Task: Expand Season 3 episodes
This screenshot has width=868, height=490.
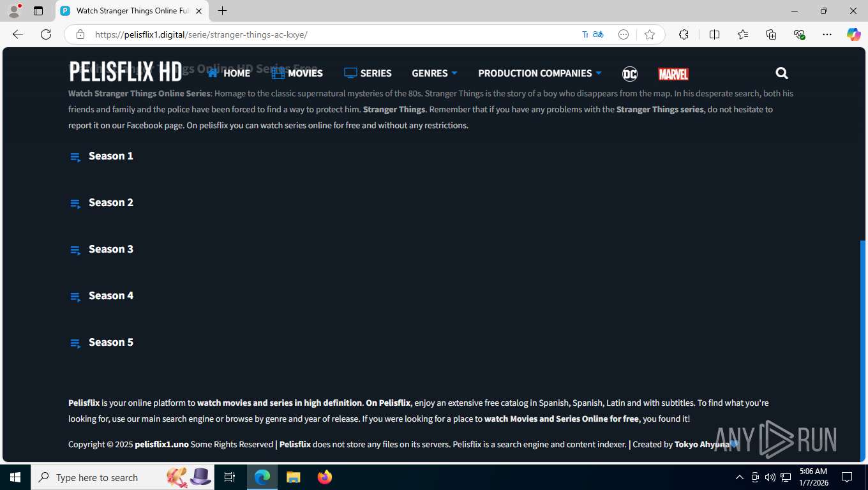Action: pos(111,249)
